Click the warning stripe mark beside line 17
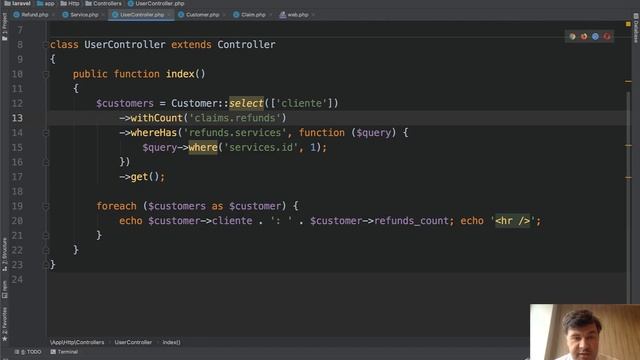 (628, 178)
